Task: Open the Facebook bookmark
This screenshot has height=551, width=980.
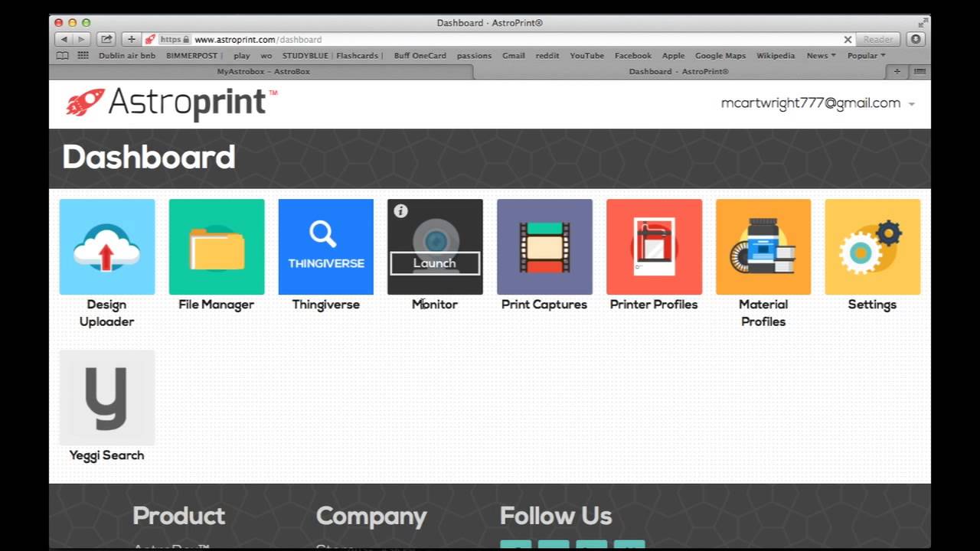Action: coord(633,56)
